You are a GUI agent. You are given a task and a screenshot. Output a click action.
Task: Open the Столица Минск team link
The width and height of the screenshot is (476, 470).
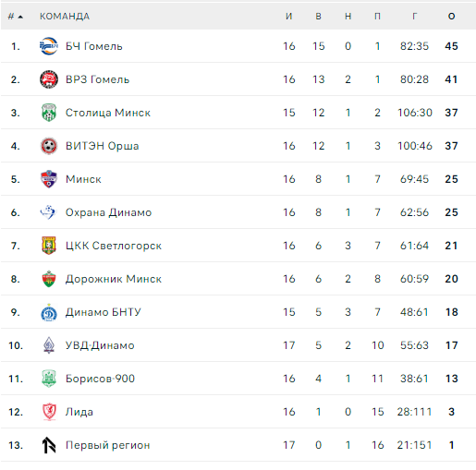108,113
